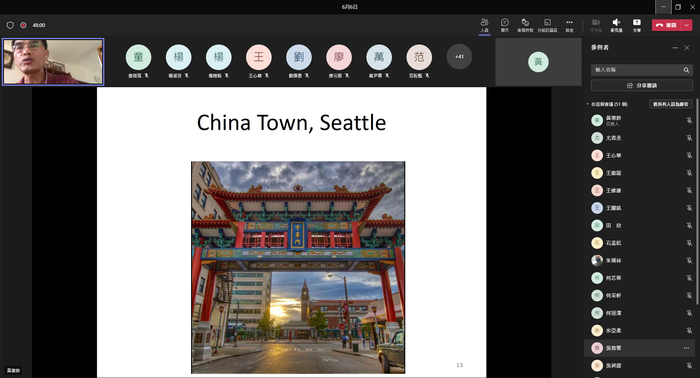Click the shield security icon
This screenshot has height=378, width=700.
[x=10, y=25]
